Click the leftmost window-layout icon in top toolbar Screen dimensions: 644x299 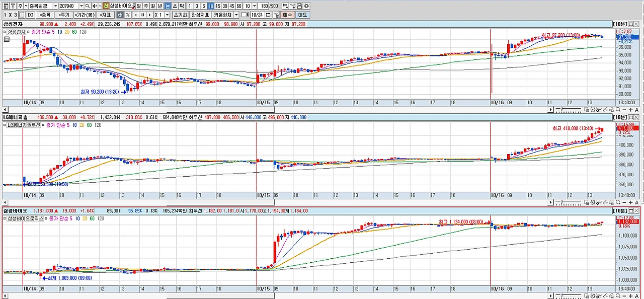[x=6, y=6]
